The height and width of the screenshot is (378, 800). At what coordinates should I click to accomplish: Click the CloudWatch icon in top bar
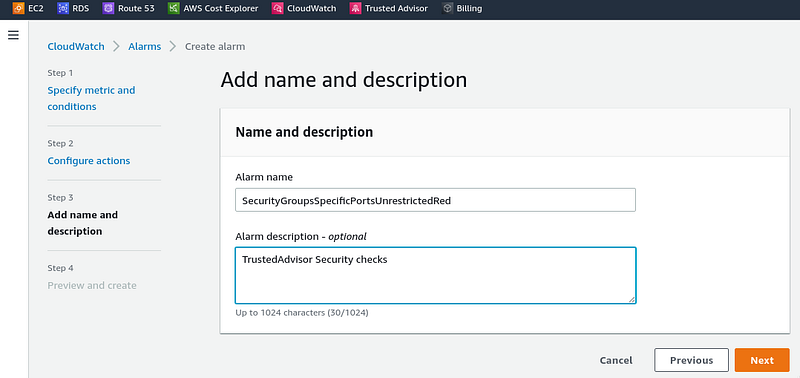[x=278, y=8]
